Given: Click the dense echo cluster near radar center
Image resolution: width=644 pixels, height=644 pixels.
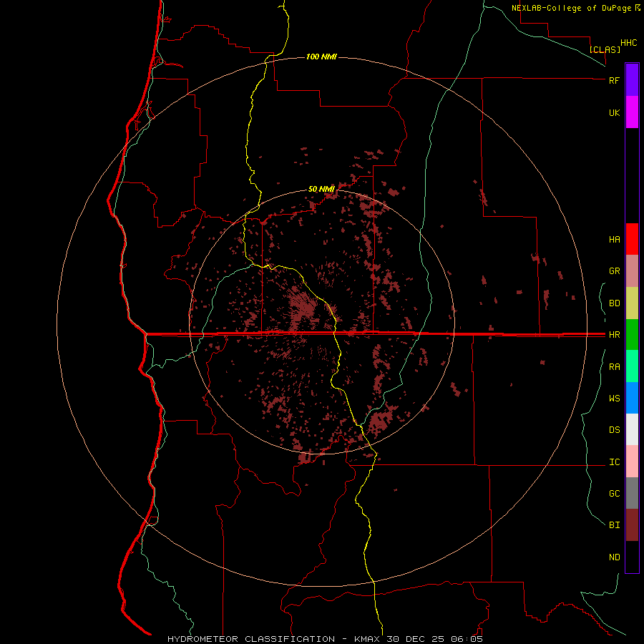Looking at the screenshot, I should click(304, 307).
